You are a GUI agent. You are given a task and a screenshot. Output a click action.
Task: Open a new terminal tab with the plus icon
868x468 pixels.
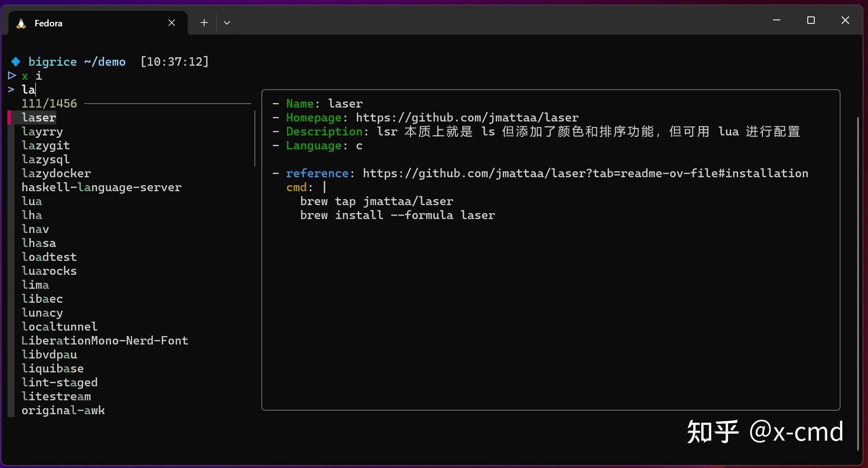tap(204, 22)
